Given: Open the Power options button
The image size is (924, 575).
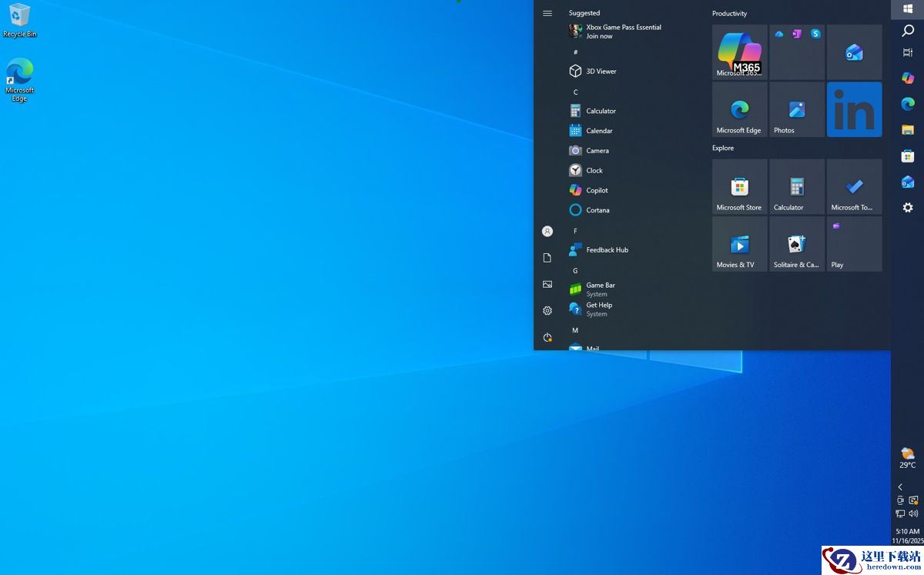Looking at the screenshot, I should pyautogui.click(x=547, y=337).
